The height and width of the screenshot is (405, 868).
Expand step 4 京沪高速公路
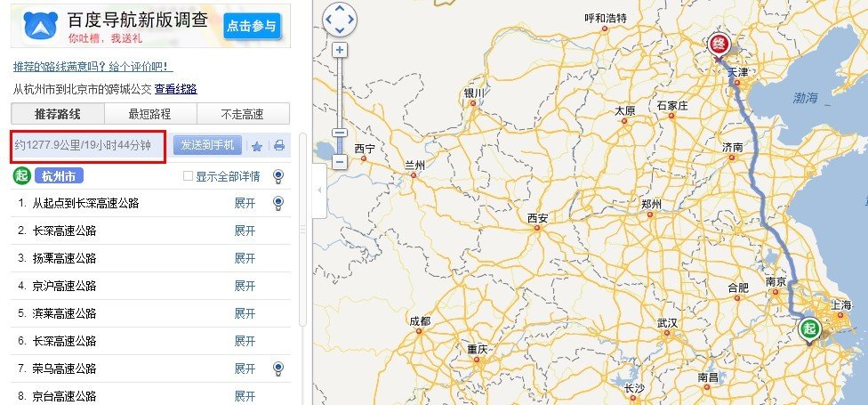[x=245, y=286]
